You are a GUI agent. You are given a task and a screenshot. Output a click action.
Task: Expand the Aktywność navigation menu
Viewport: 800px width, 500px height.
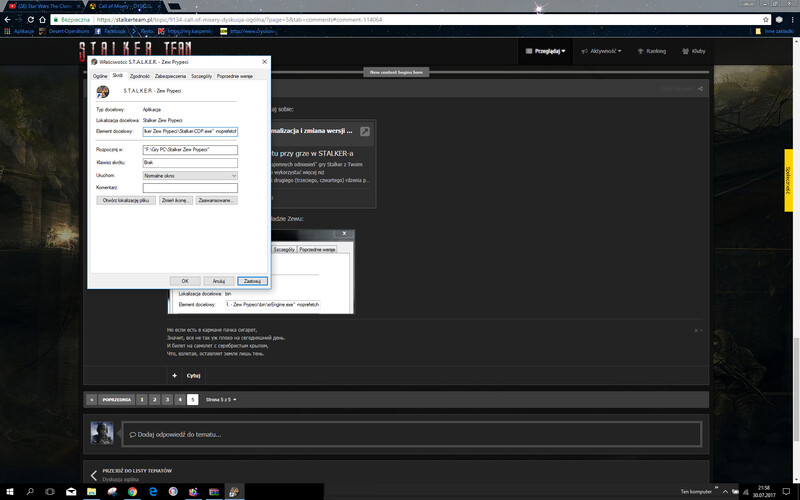point(602,51)
